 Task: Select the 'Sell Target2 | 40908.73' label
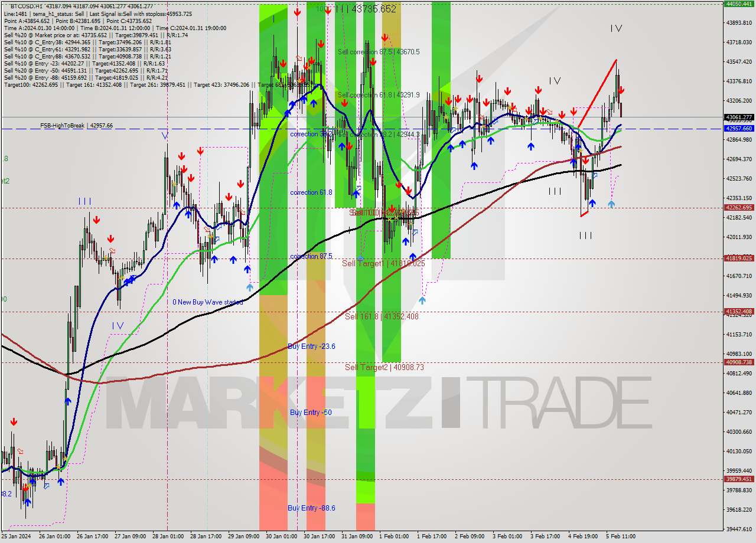[384, 367]
